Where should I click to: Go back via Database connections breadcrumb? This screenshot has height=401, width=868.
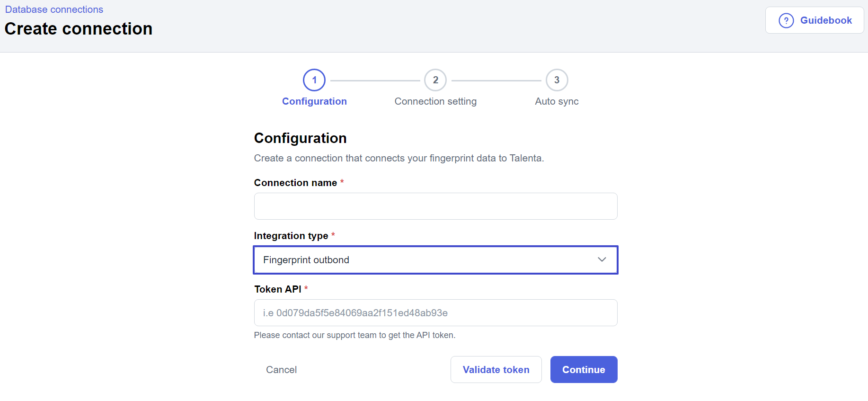(x=54, y=9)
